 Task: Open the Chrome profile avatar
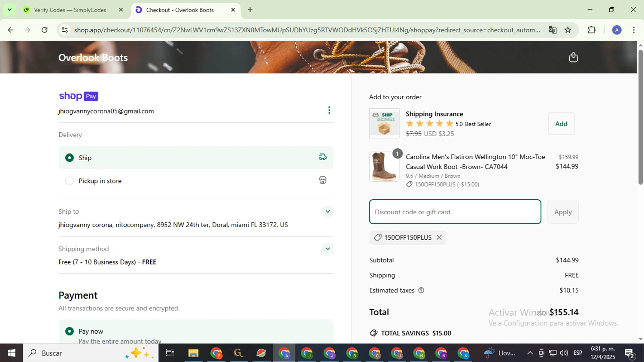[x=617, y=30]
